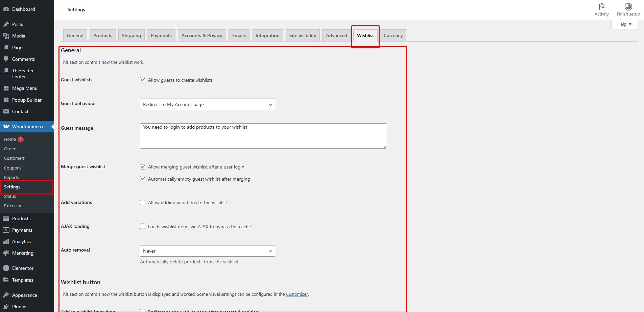The height and width of the screenshot is (312, 644).
Task: Click the Posts pushpin icon
Action: point(6,24)
